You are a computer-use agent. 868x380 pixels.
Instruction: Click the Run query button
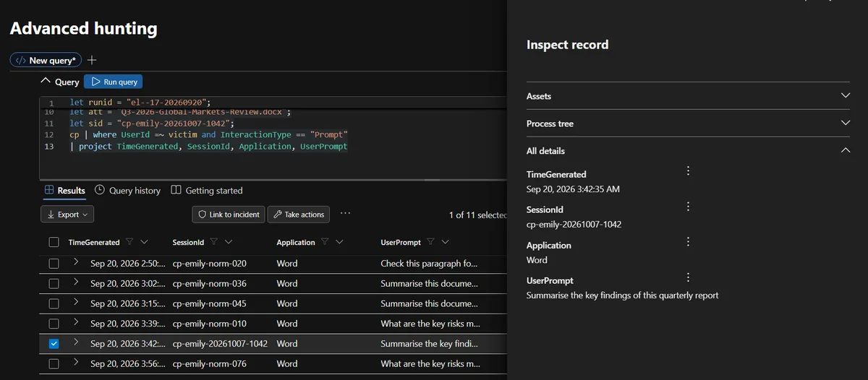coord(114,82)
